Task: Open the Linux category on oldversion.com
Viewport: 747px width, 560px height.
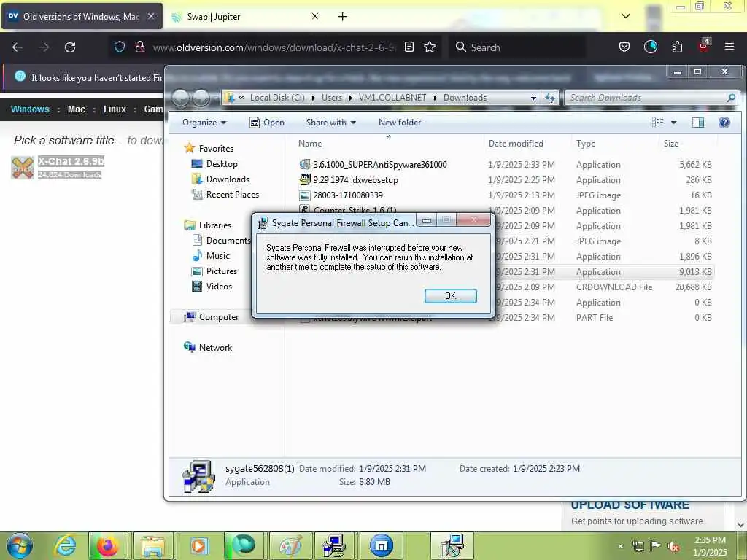Action: (x=115, y=109)
